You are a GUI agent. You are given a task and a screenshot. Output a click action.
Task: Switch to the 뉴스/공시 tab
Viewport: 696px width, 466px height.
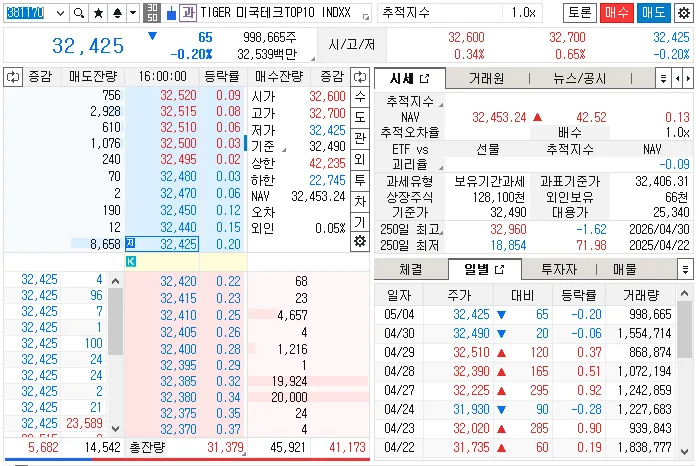(579, 79)
